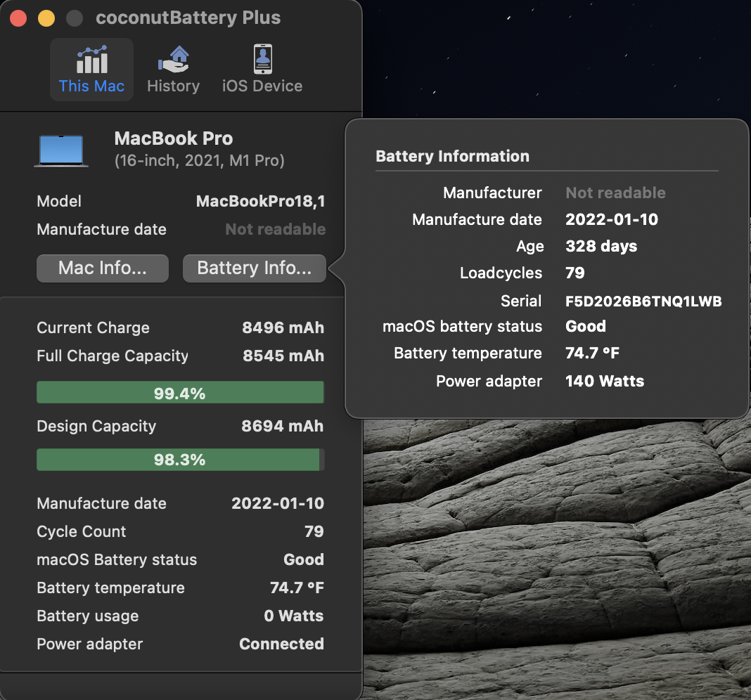The height and width of the screenshot is (700, 751).
Task: Click the Loadcycles value 79
Action: coord(575,273)
